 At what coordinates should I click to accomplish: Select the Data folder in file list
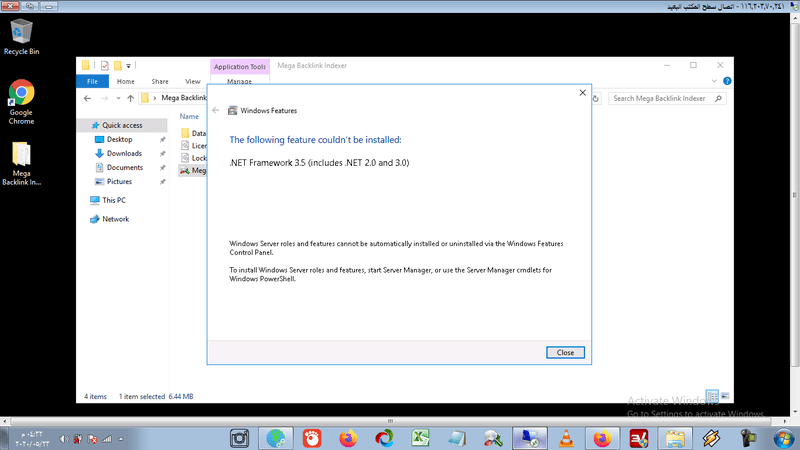(x=193, y=133)
